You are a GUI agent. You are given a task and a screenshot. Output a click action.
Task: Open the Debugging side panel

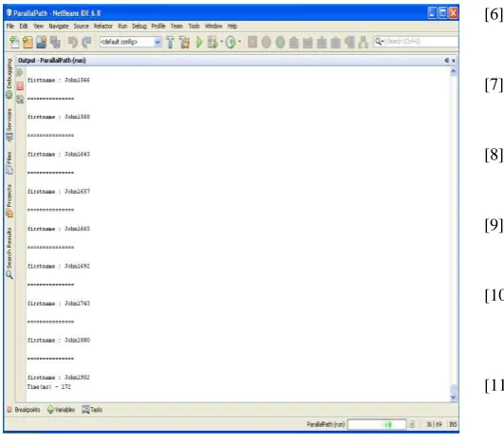click(9, 79)
